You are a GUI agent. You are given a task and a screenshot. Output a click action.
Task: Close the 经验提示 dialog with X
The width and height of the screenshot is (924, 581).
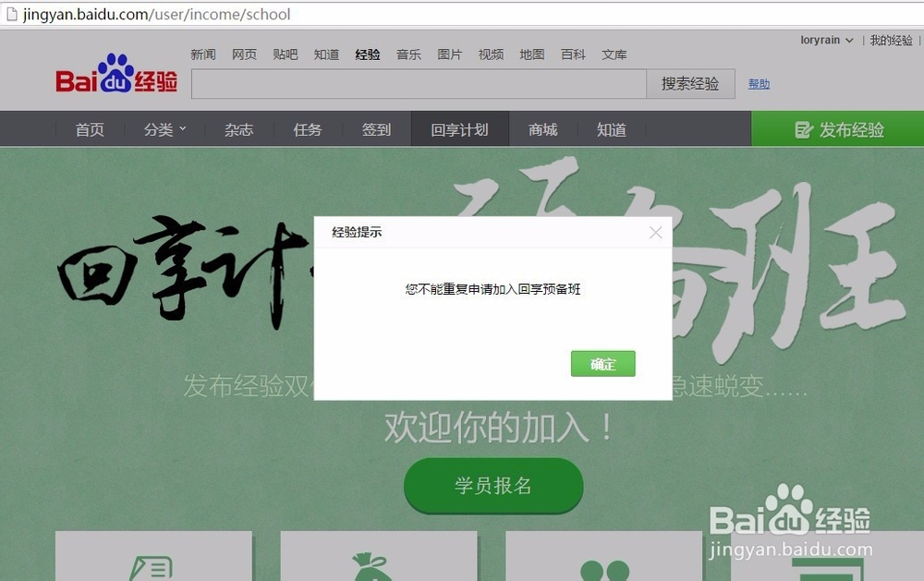pos(655,232)
